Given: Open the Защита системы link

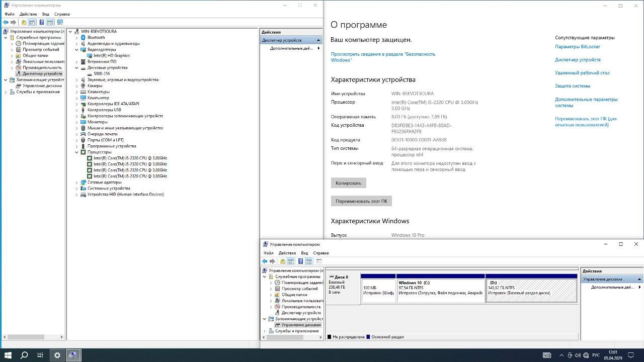Looking at the screenshot, I should (573, 86).
